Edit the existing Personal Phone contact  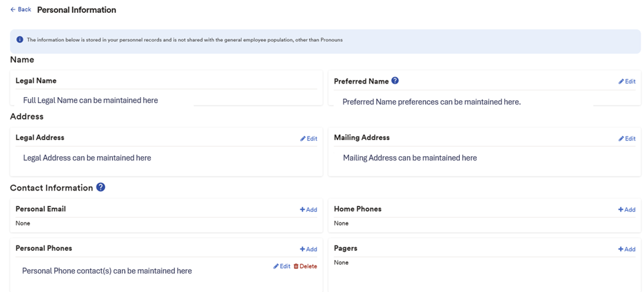click(x=282, y=266)
